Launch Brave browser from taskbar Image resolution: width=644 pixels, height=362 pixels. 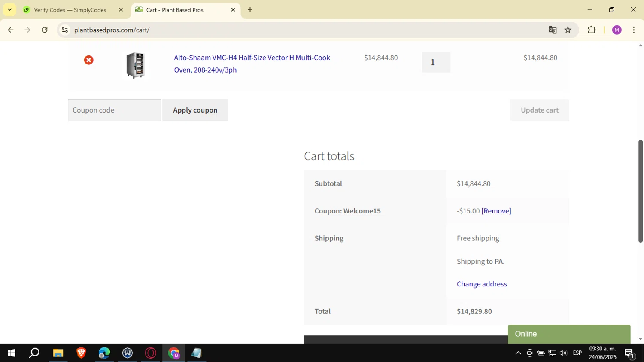(81, 353)
